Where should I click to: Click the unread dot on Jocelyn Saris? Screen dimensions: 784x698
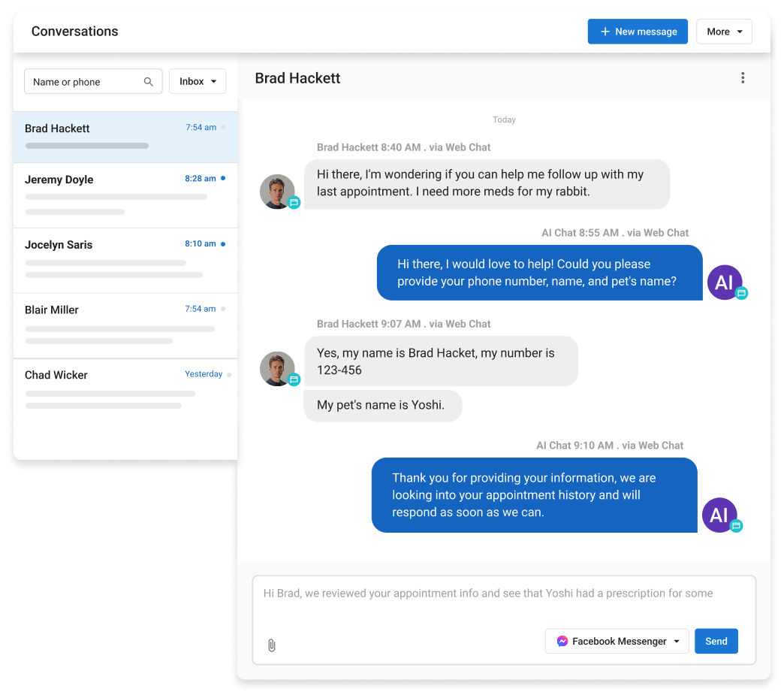[223, 244]
